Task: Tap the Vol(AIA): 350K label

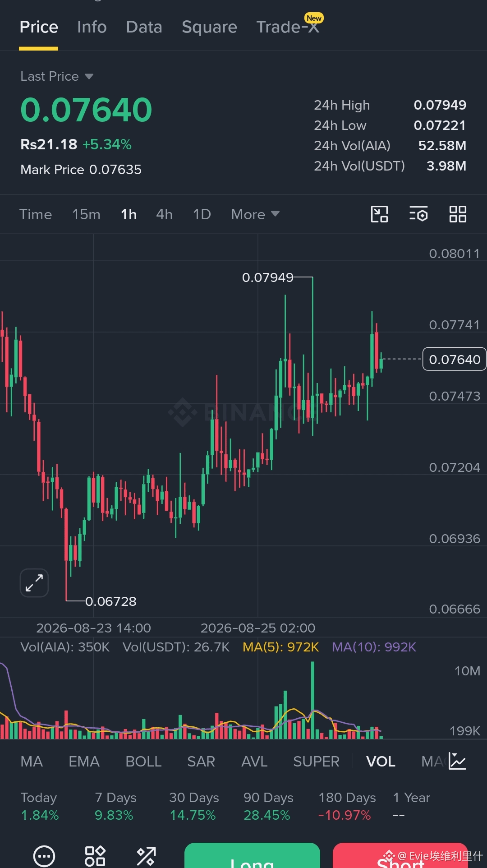Action: 65,647
